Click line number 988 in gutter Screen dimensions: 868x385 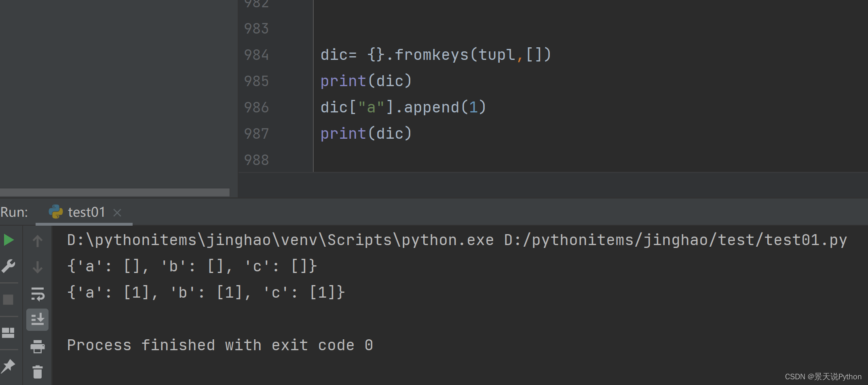tap(256, 160)
